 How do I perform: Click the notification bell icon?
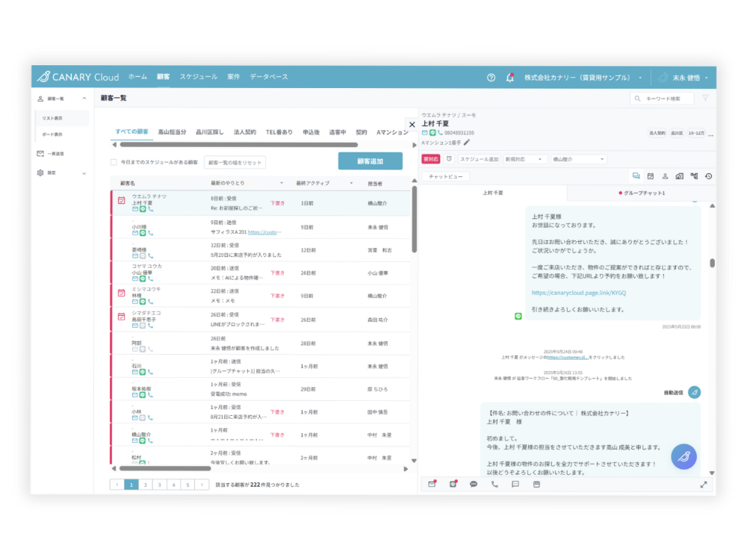pyautogui.click(x=510, y=77)
